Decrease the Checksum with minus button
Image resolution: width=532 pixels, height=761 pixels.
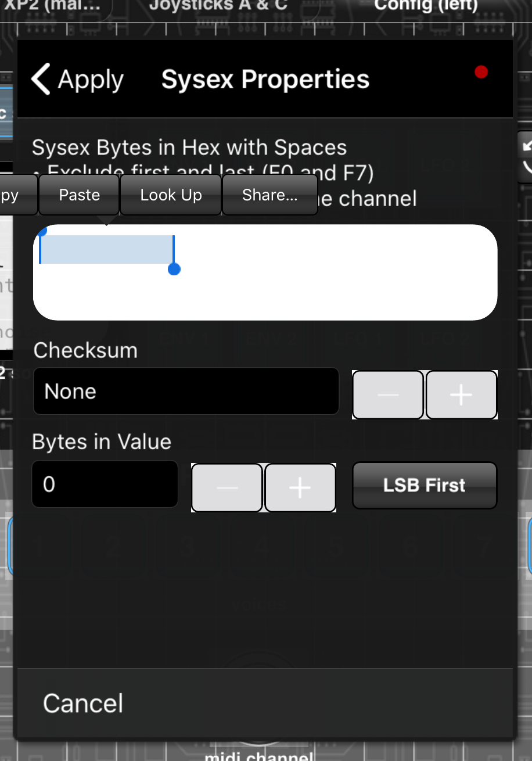[388, 395]
